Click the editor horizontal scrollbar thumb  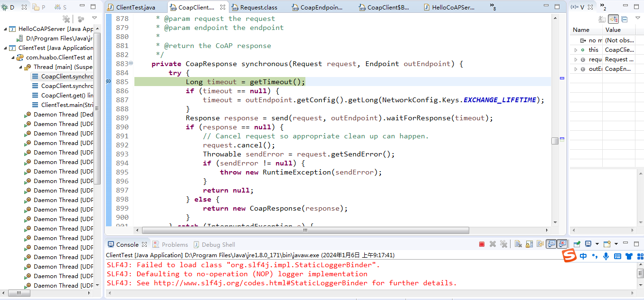(306, 230)
